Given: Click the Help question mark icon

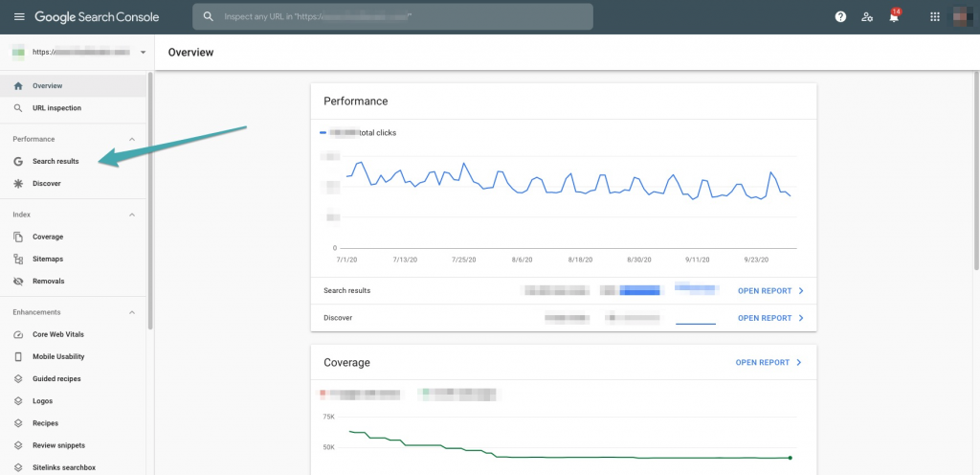Looking at the screenshot, I should point(840,17).
